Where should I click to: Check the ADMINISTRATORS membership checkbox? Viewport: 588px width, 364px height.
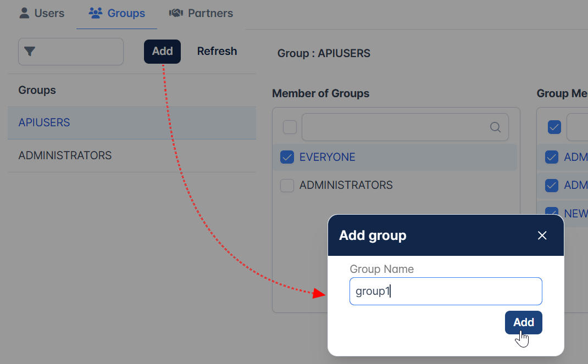coord(287,185)
